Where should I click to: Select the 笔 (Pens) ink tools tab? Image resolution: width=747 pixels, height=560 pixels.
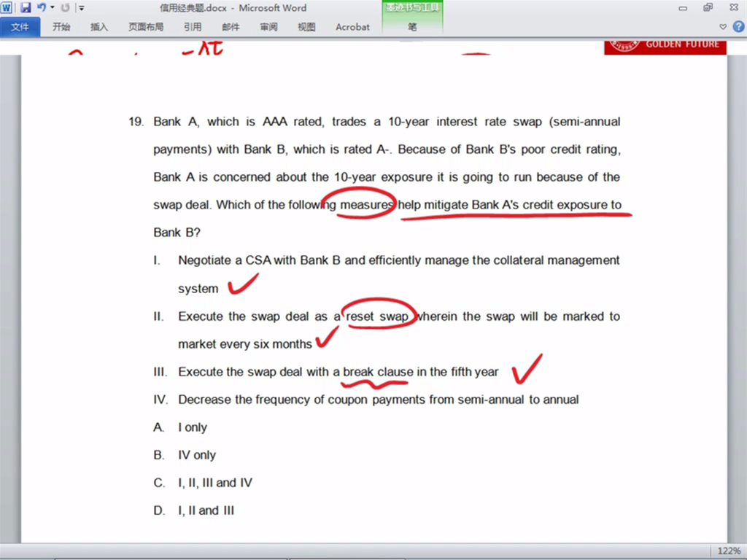413,27
